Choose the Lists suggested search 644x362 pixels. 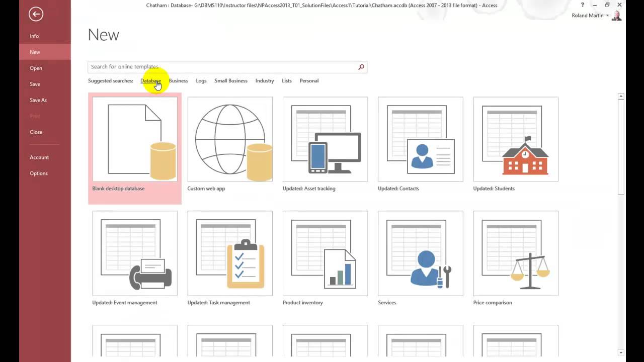click(287, 81)
